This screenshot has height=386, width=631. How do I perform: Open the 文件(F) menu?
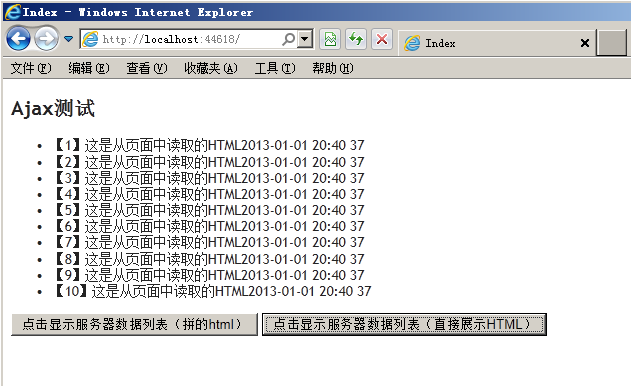[31, 68]
